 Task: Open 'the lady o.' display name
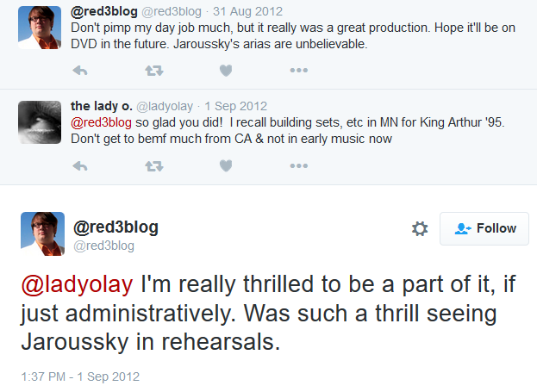tap(102, 106)
